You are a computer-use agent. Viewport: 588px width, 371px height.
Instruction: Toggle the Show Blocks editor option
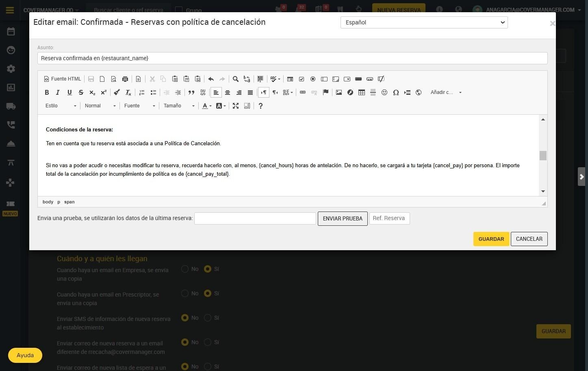pyautogui.click(x=247, y=106)
